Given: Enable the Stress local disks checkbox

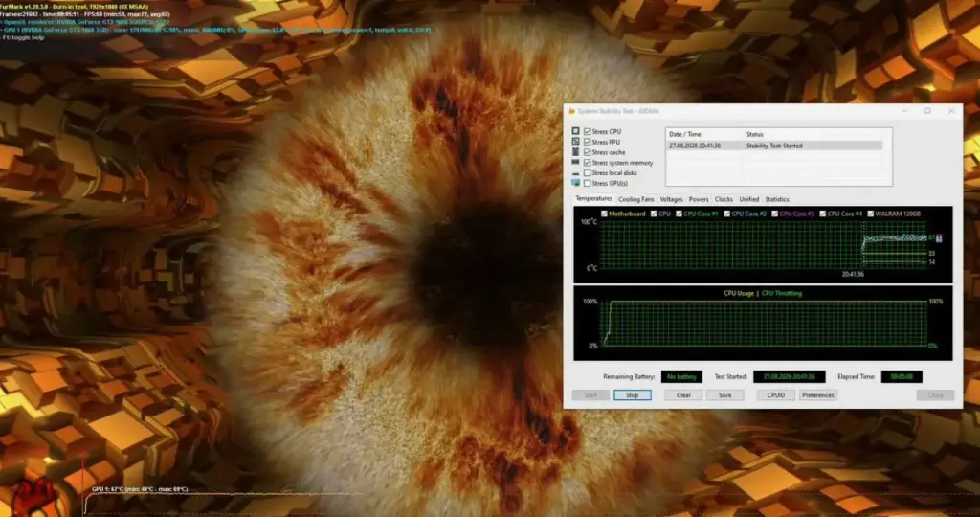Looking at the screenshot, I should [x=587, y=172].
